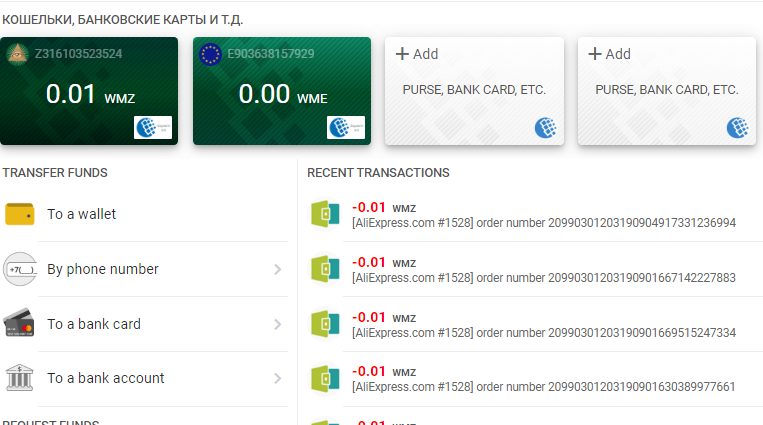Click WebMoney logo badge on WMZ card
763x425 pixels.
153,128
